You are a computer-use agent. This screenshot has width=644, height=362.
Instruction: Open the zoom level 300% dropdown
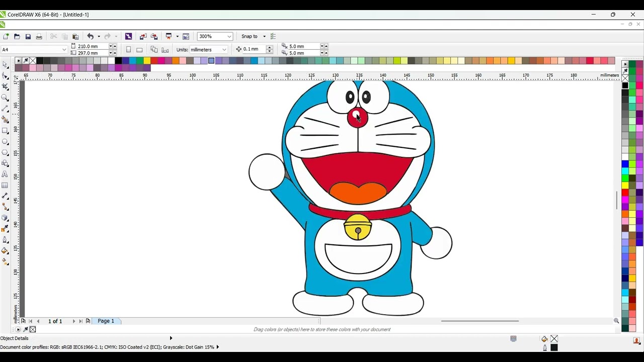click(229, 36)
